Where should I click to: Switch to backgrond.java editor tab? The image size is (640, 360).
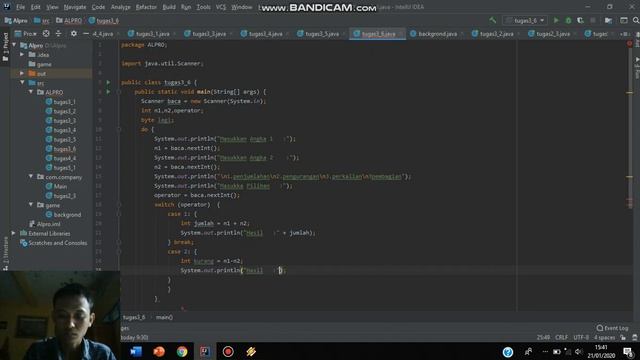(437, 34)
